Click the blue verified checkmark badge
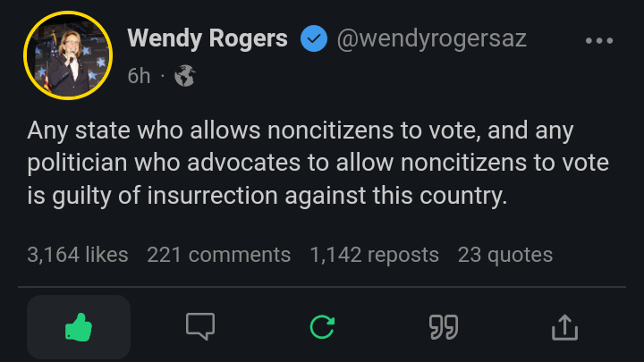This screenshot has height=362, width=644. click(x=312, y=39)
